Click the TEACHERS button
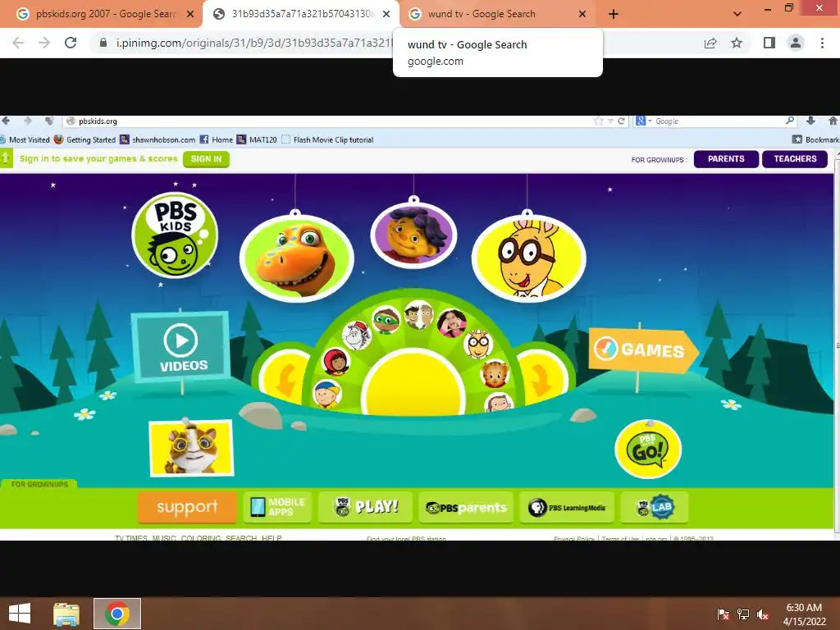 (795, 159)
